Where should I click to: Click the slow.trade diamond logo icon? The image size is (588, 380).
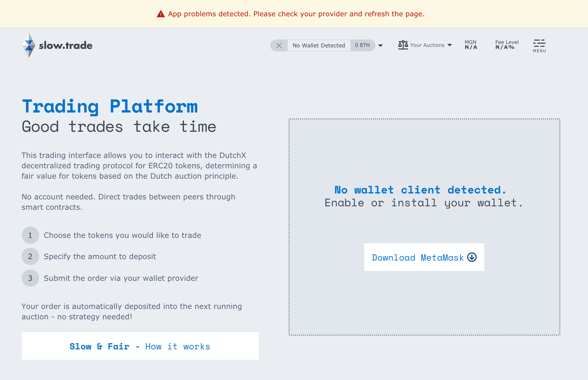[x=29, y=45]
